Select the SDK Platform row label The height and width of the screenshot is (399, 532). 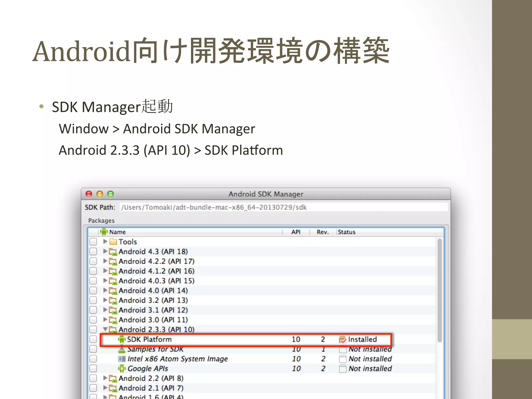[x=149, y=340]
